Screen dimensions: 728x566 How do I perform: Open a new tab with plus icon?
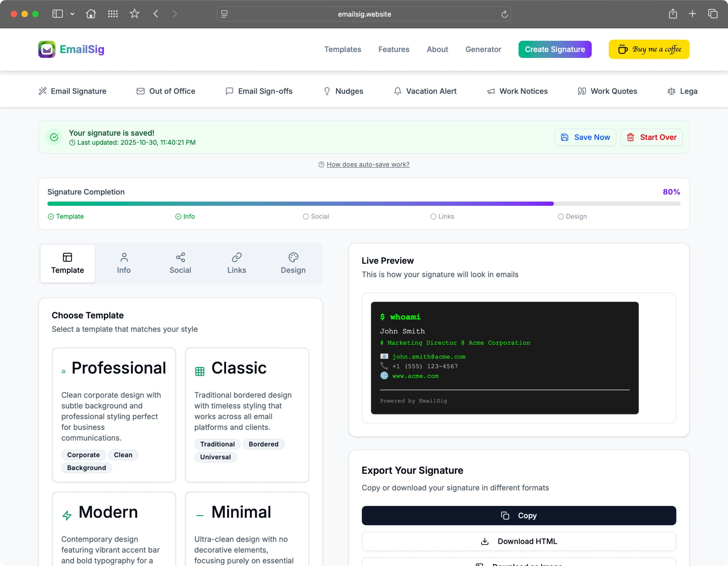click(692, 14)
